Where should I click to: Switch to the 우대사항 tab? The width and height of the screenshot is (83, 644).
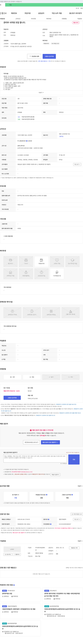tap(33, 19)
